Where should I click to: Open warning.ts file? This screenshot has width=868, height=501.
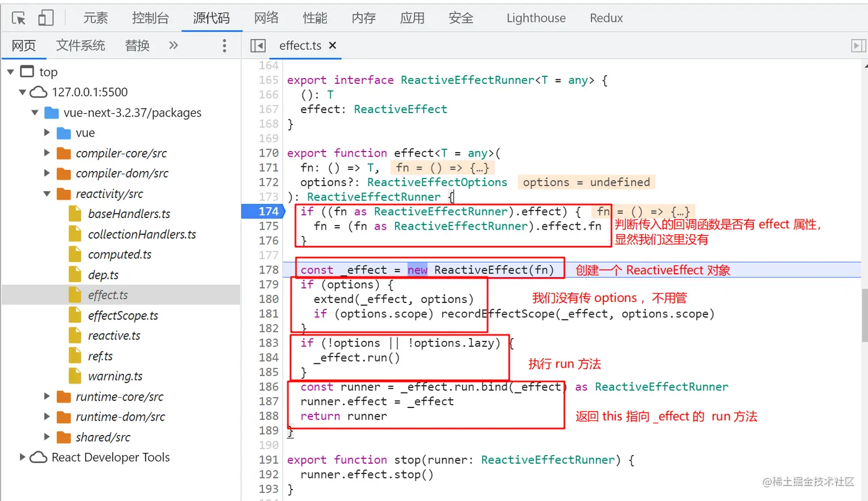pos(115,376)
